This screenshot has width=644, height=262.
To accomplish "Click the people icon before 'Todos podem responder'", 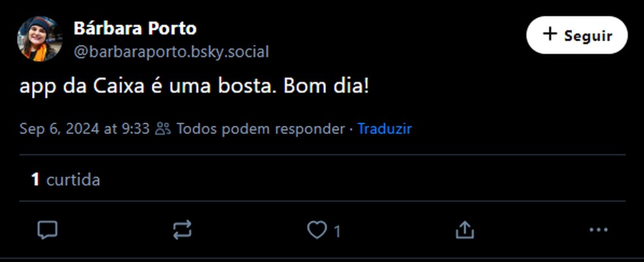I will [x=163, y=129].
